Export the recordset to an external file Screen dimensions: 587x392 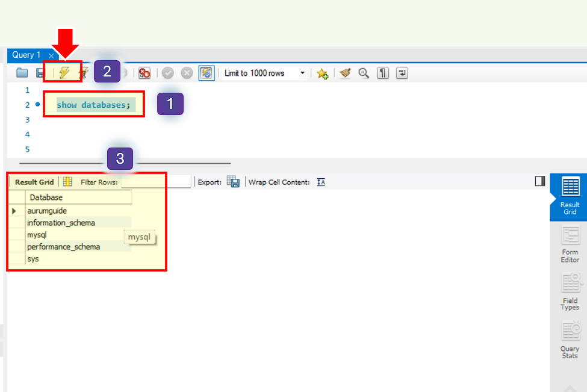(233, 182)
